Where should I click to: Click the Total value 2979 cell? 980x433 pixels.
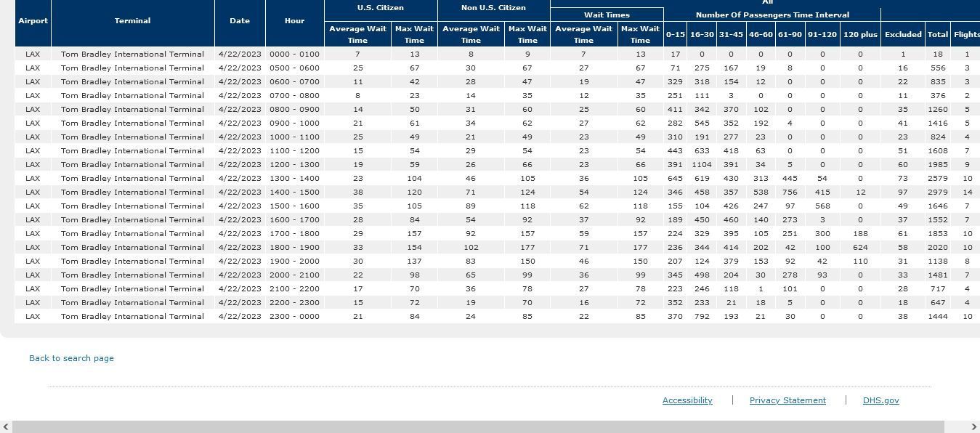pos(938,192)
